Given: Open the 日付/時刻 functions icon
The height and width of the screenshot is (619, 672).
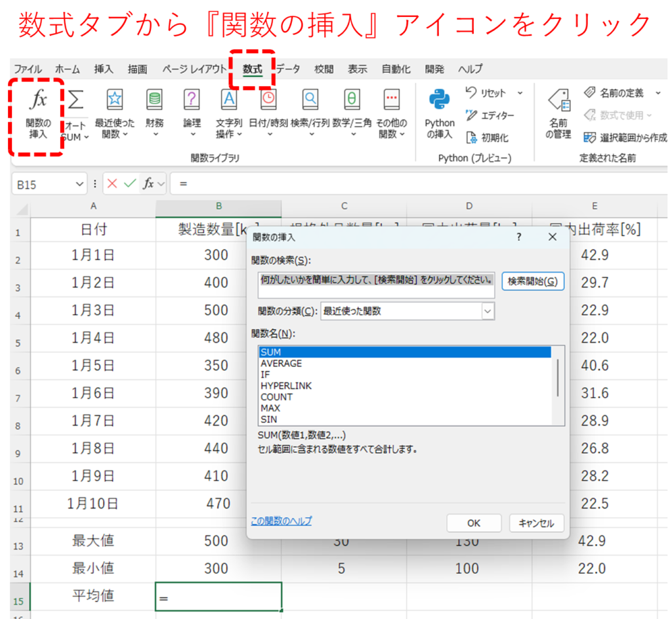Looking at the screenshot, I should pos(268,99).
